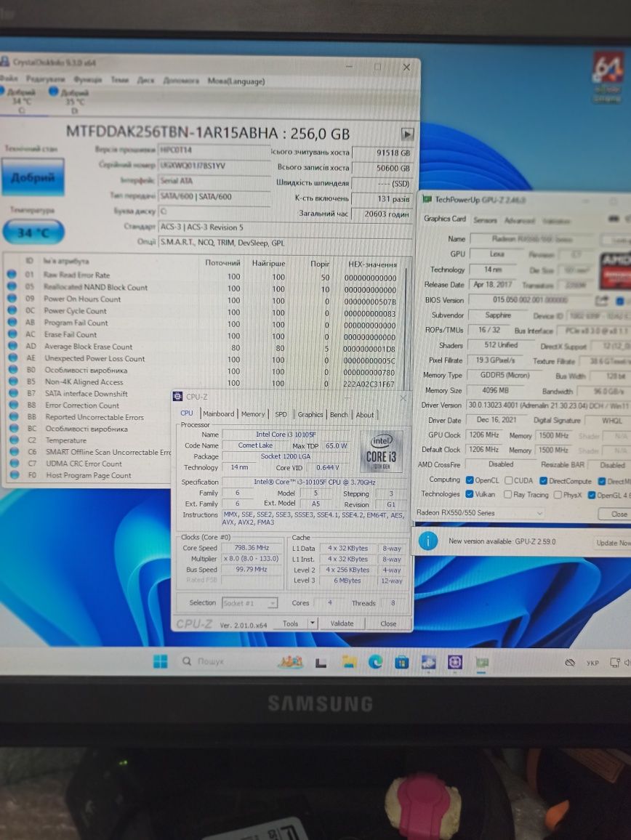Launch Microsoft Edge from the taskbar
This screenshot has height=840, width=631.
(376, 662)
